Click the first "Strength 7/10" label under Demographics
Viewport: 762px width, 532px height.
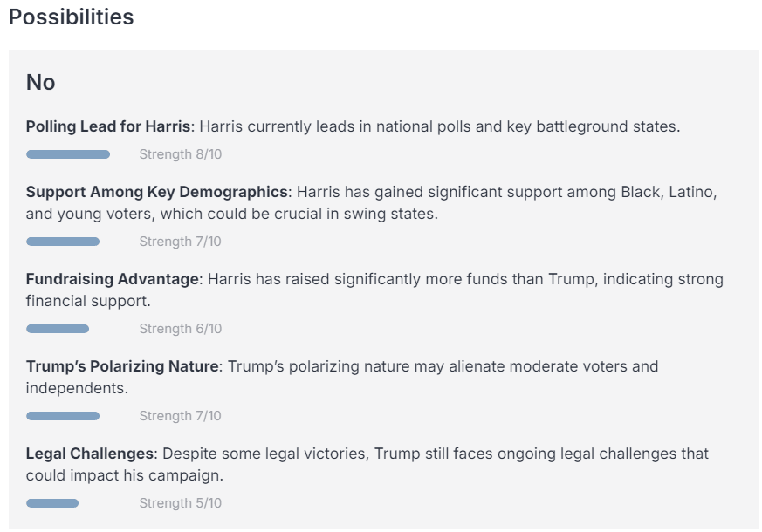point(180,242)
